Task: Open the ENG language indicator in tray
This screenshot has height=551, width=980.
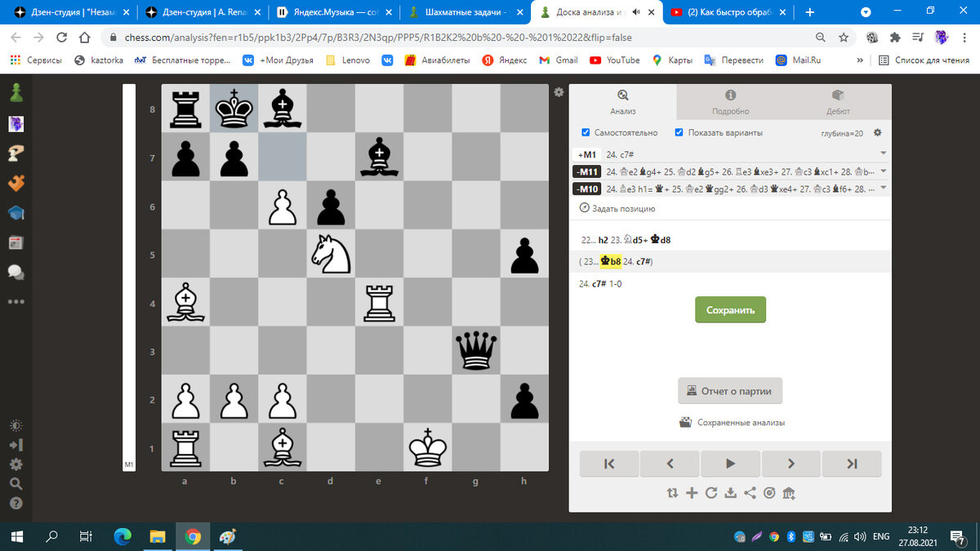Action: [881, 536]
